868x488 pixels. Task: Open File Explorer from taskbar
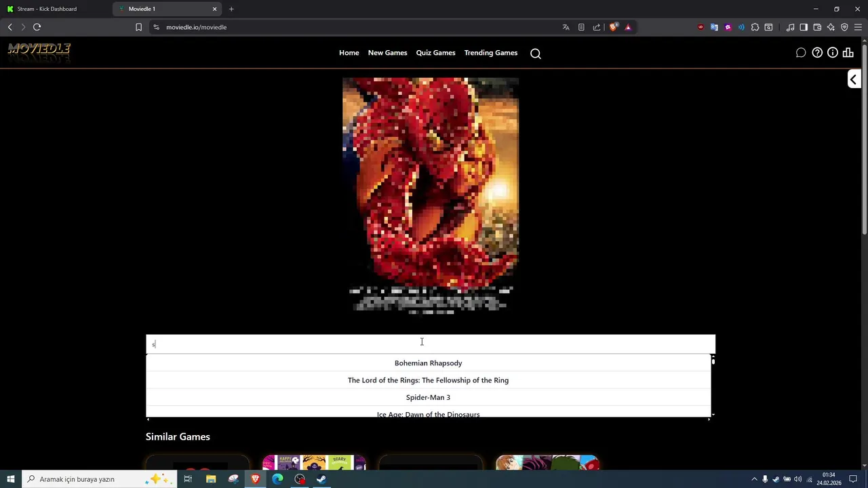[211, 479]
